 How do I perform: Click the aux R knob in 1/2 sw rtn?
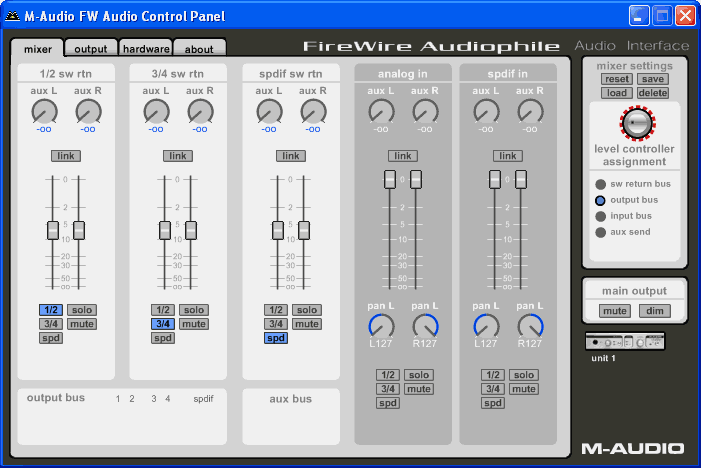click(x=88, y=112)
